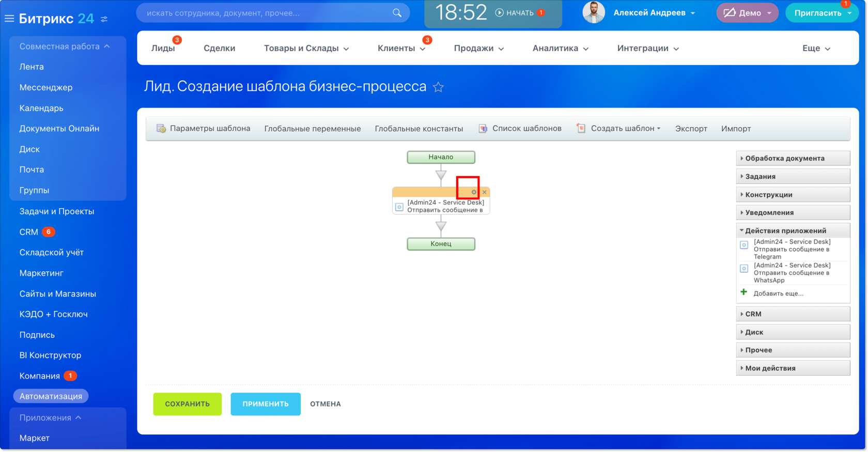Open Маркет in sidebar

[34, 438]
